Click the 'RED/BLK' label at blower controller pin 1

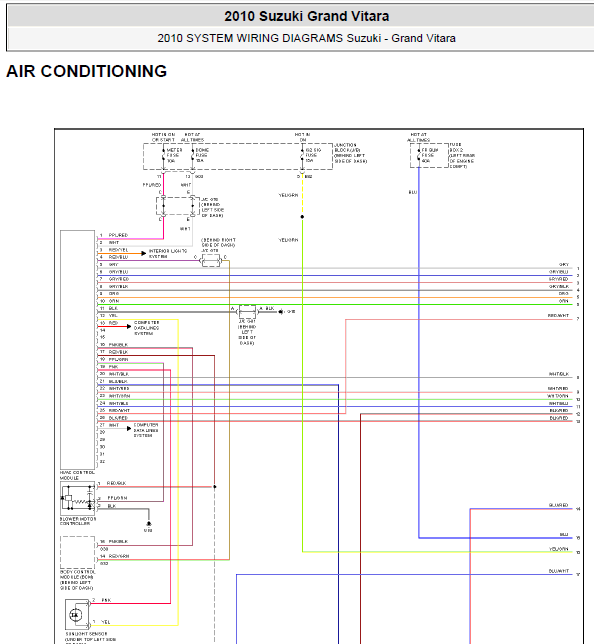(116, 483)
